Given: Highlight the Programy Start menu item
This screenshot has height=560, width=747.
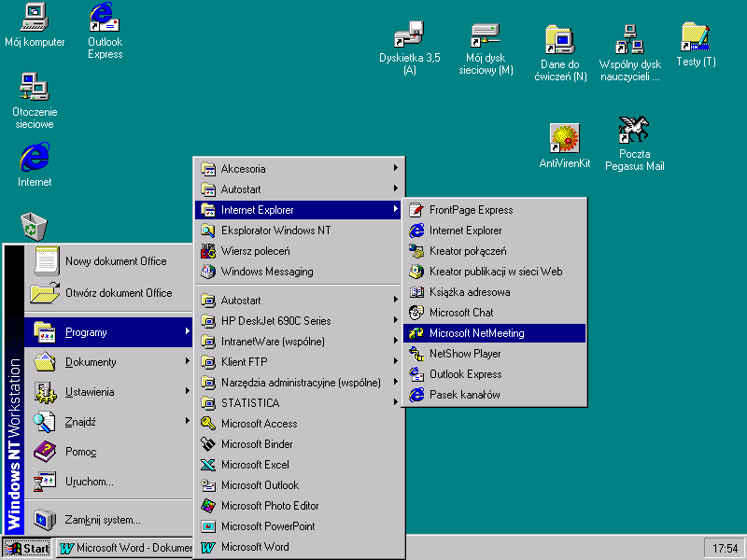Looking at the screenshot, I should [x=108, y=332].
